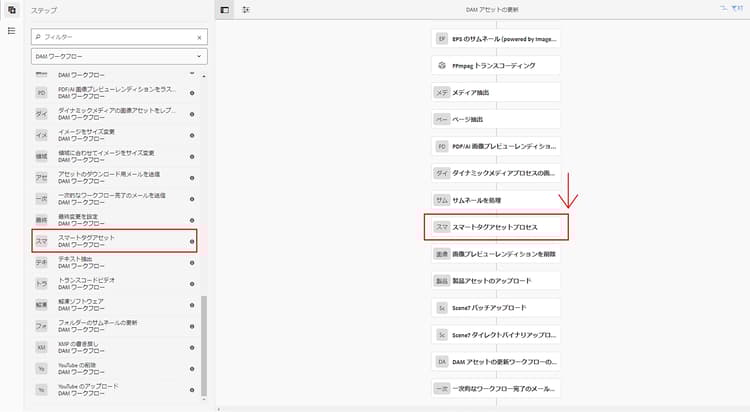
Task: Select Scene7 バッチアップロード step in workflow
Action: pyautogui.click(x=496, y=308)
